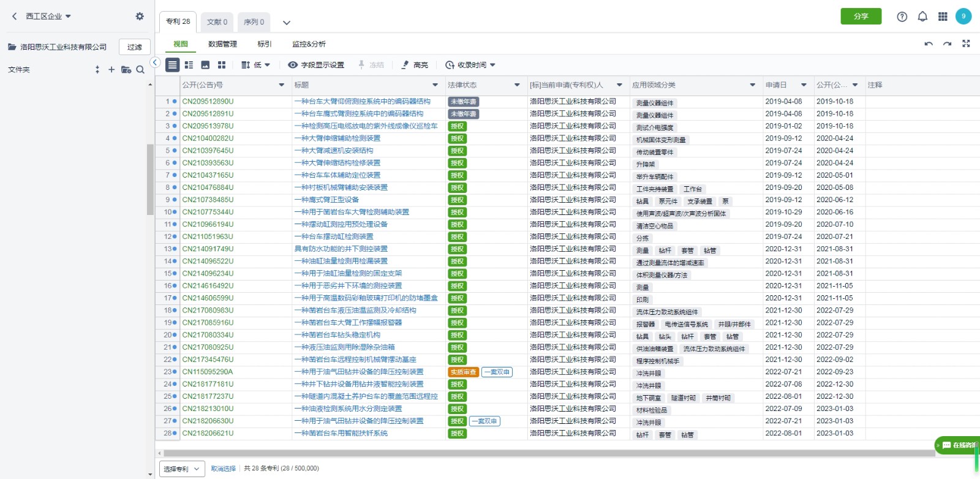Click the horizontal table scrollbar
Image resolution: width=980 pixels, height=479 pixels.
(549, 454)
